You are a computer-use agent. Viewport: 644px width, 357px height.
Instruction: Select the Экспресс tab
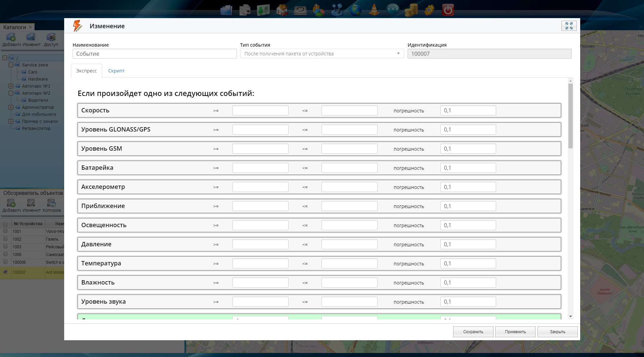point(86,71)
